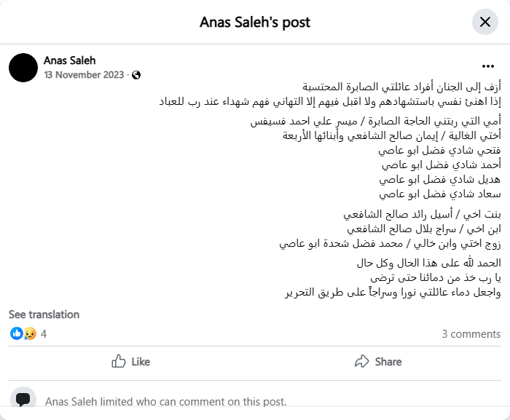This screenshot has width=510, height=420.
Task: Click the 13 November 2023 timestamp
Action: [84, 74]
